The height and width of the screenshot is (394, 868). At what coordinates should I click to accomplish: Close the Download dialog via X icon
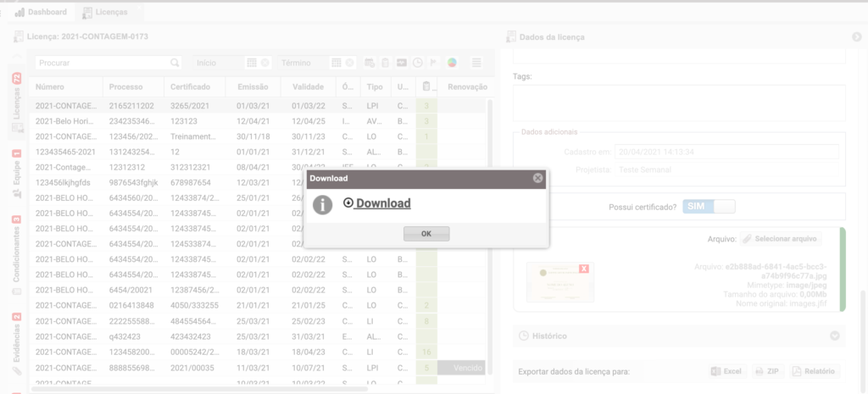(x=537, y=178)
